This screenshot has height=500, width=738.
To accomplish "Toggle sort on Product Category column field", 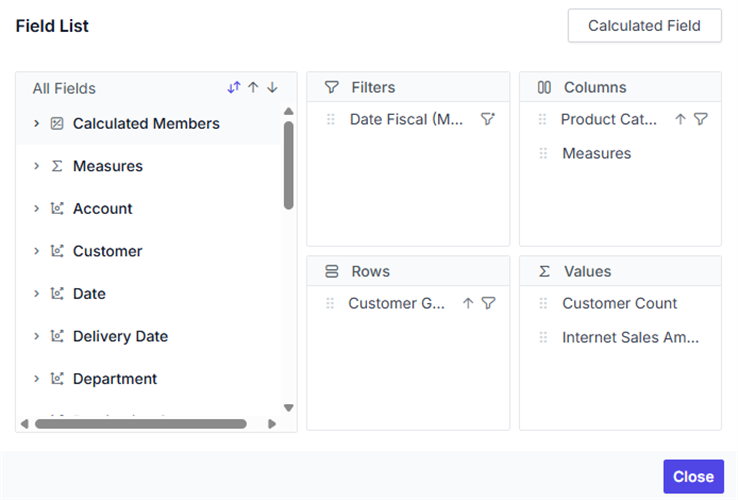I will coord(680,119).
